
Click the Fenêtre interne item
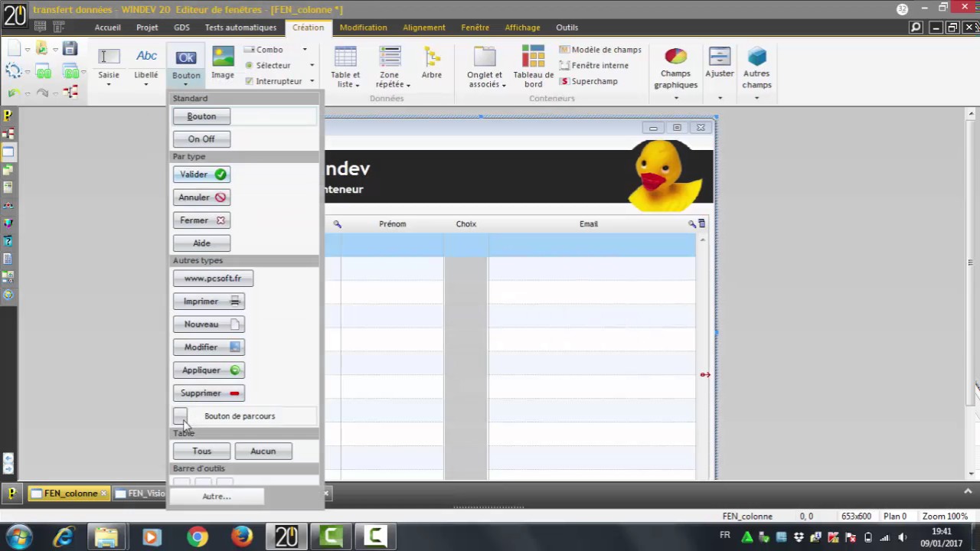594,66
